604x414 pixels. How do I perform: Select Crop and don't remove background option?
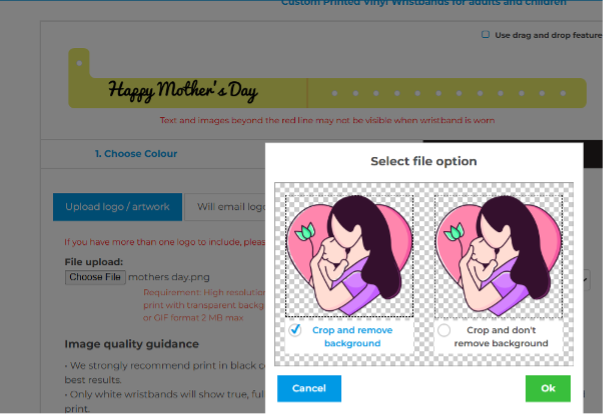pos(445,330)
